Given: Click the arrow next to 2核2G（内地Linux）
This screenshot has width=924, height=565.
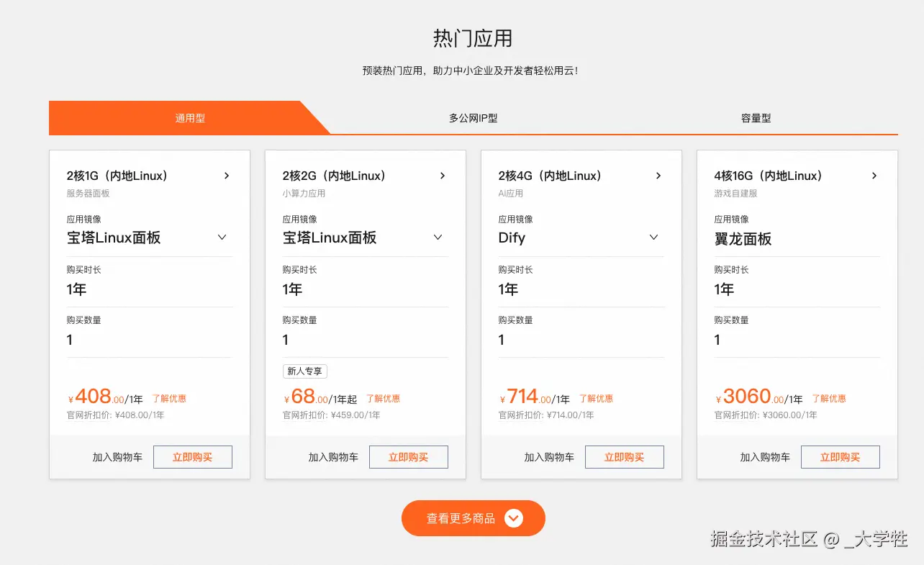Looking at the screenshot, I should click(442, 175).
